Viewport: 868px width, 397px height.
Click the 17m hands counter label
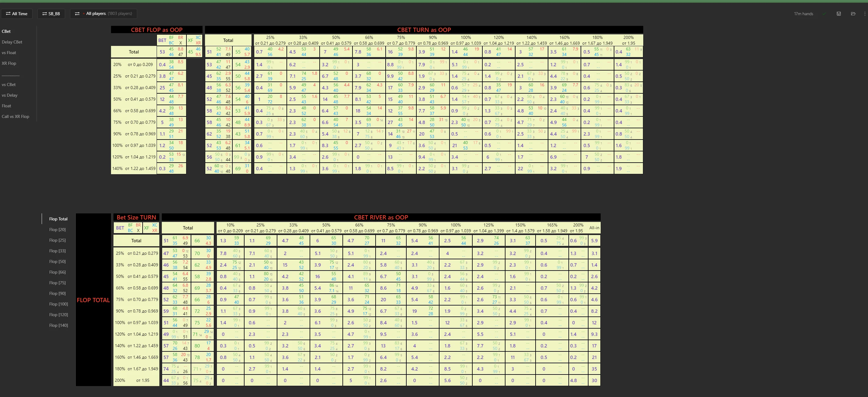coord(803,14)
